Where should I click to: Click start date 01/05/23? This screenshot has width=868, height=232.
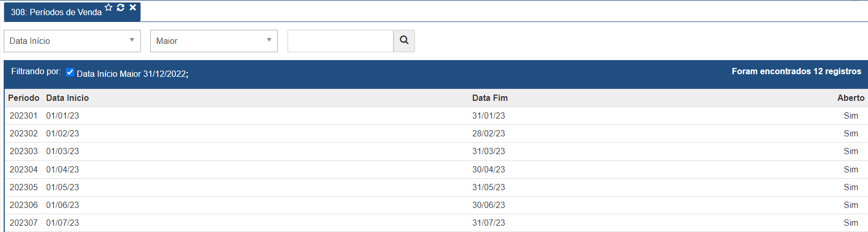coord(63,187)
